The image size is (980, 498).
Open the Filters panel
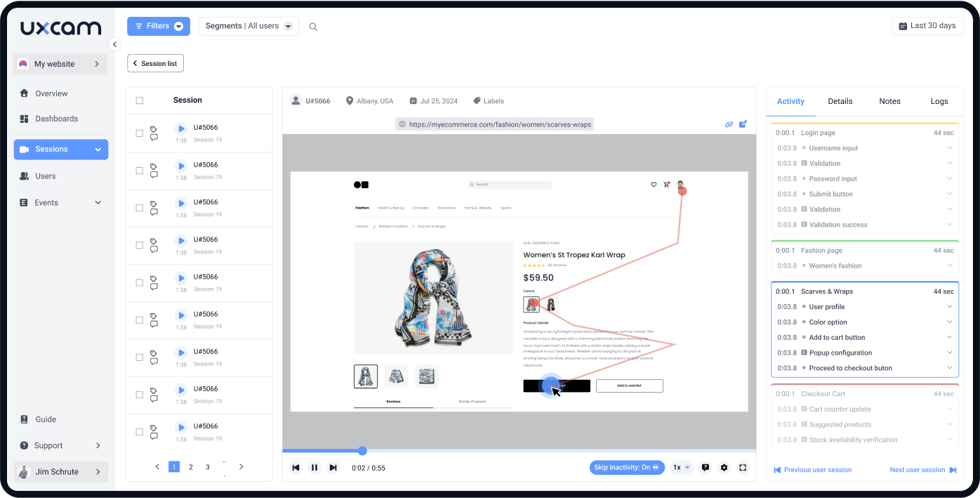[x=159, y=26]
